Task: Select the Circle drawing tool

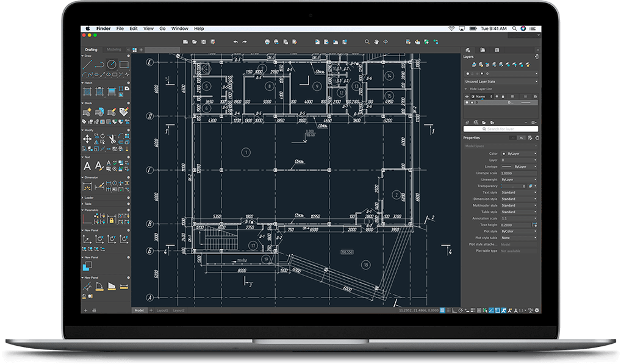Action: coord(112,64)
